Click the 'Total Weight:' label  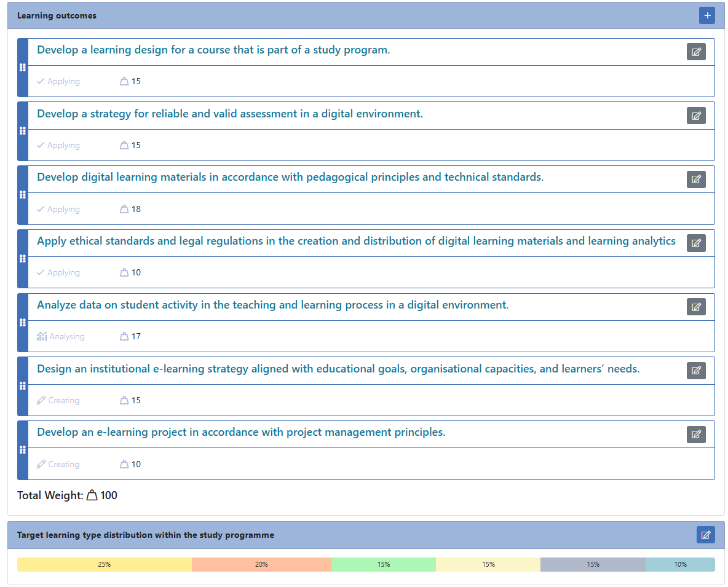50,495
